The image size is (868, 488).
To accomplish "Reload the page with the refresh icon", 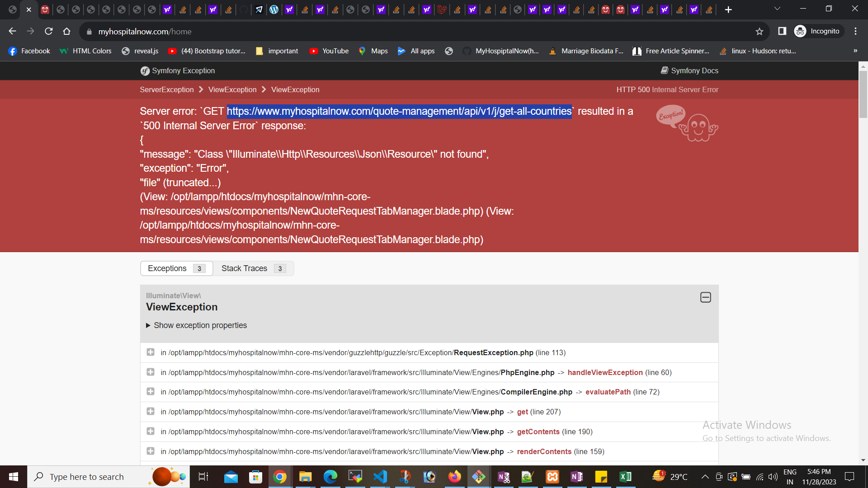I will click(x=48, y=31).
